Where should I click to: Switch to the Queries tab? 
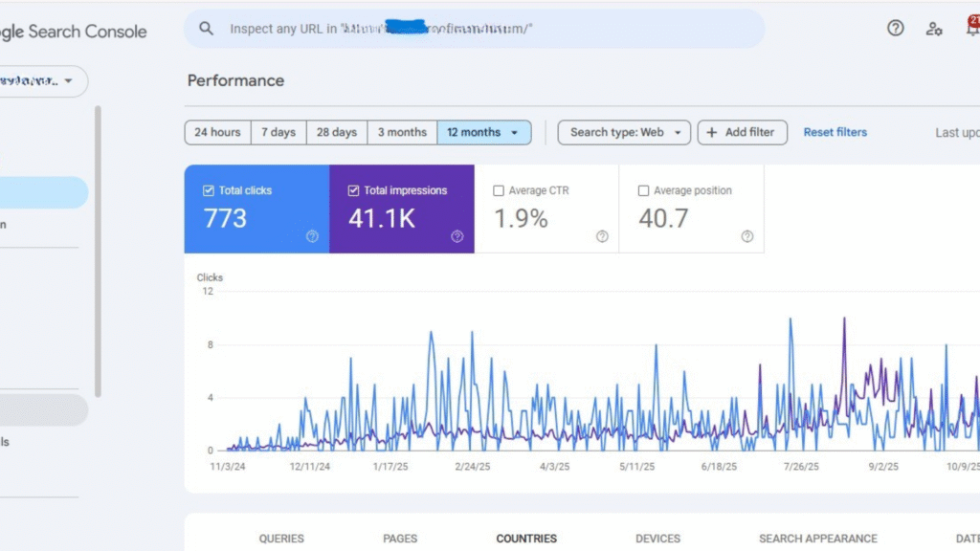pyautogui.click(x=281, y=539)
